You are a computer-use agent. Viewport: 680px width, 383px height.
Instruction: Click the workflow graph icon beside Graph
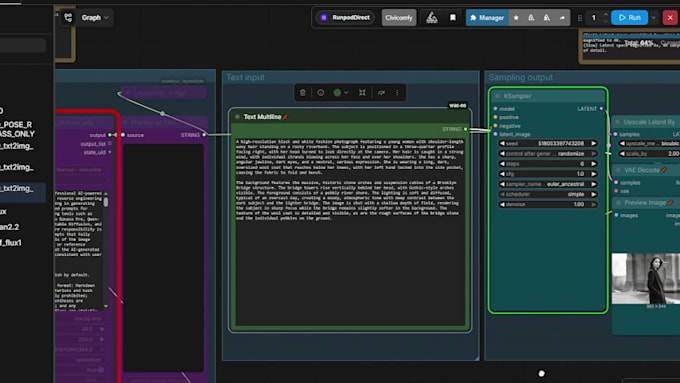click(x=68, y=17)
